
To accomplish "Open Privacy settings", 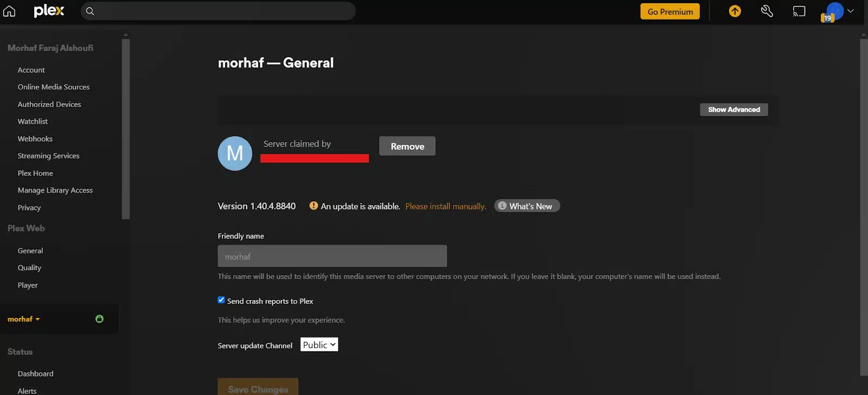I will 29,208.
